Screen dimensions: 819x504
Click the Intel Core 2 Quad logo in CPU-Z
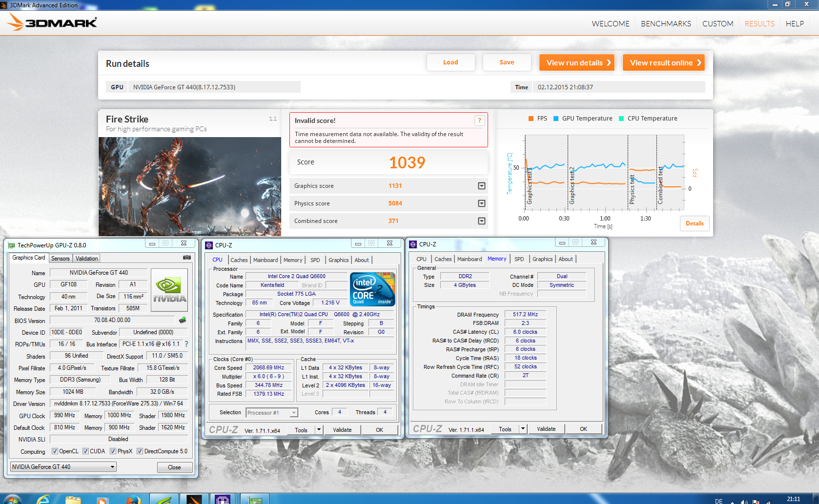pyautogui.click(x=372, y=289)
